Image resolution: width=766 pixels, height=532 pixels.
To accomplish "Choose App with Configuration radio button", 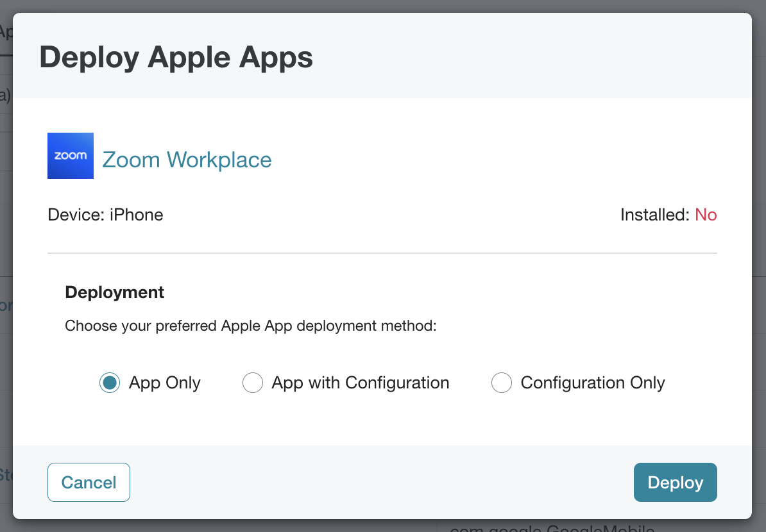I will pos(253,383).
